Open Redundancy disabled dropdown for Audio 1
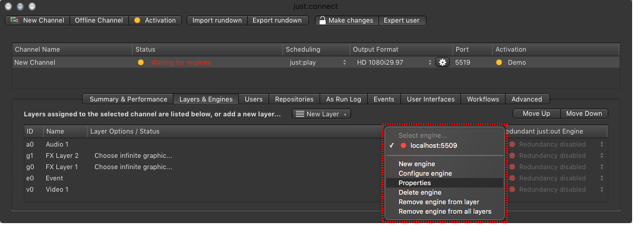This screenshot has height=235, width=644. (557, 144)
